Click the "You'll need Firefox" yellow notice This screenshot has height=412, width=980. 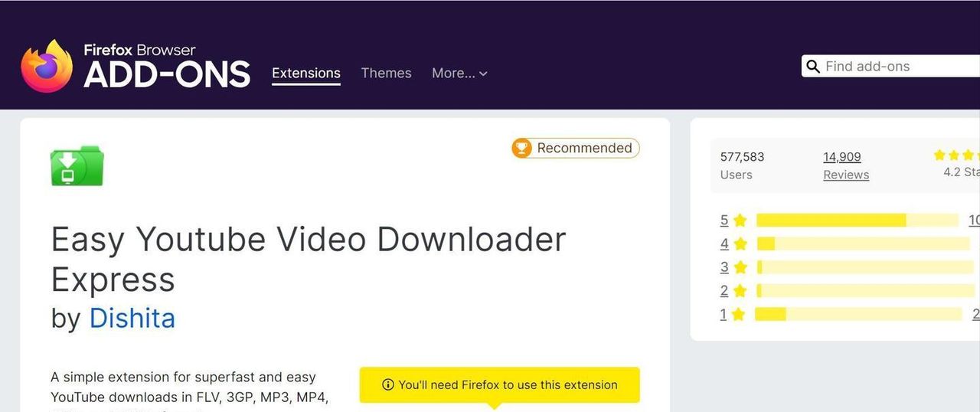point(500,385)
